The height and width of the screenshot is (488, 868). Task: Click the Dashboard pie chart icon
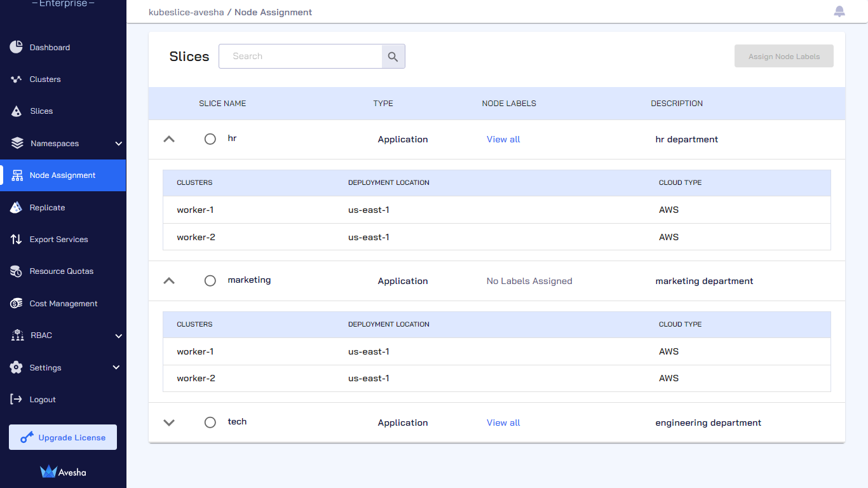click(17, 47)
